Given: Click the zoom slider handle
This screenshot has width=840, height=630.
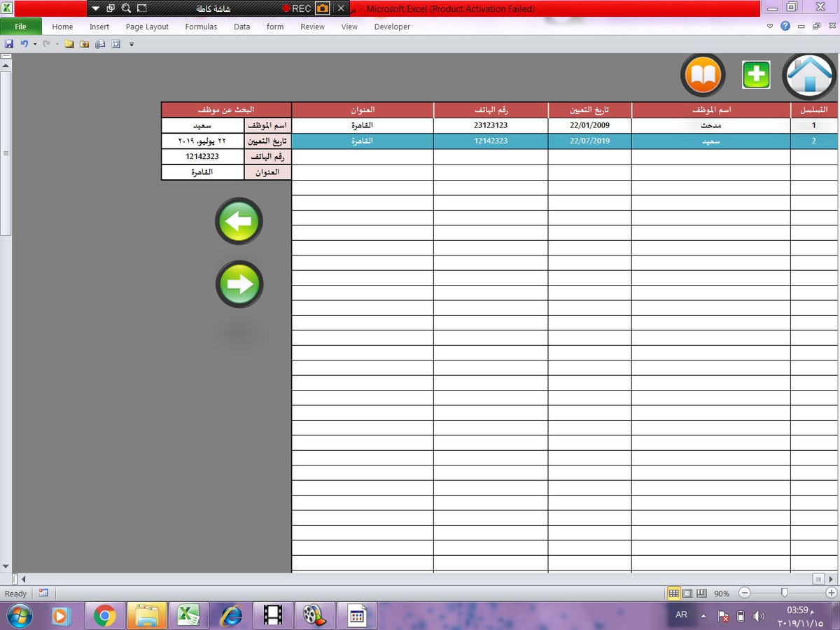Looking at the screenshot, I should click(785, 593).
